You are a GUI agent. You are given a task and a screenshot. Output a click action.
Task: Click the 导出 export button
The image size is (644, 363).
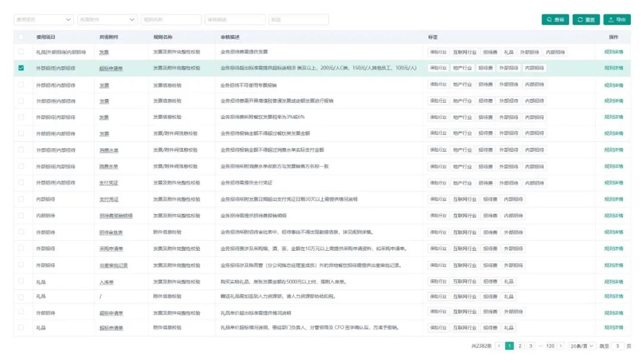(617, 19)
